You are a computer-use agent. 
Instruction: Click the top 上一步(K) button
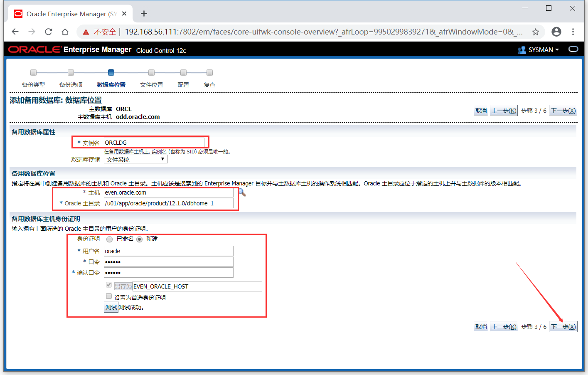tap(504, 111)
